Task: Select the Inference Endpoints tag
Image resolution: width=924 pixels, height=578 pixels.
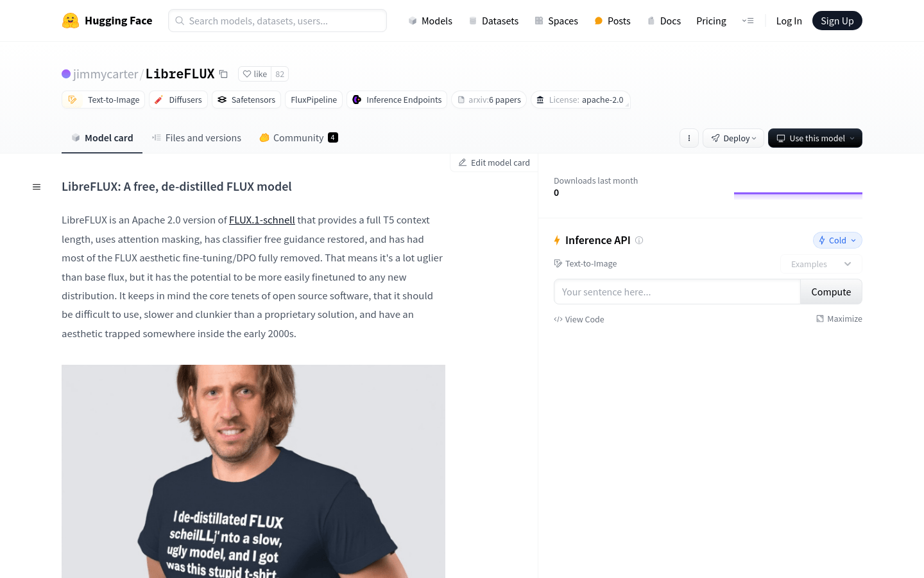Action: 397,100
